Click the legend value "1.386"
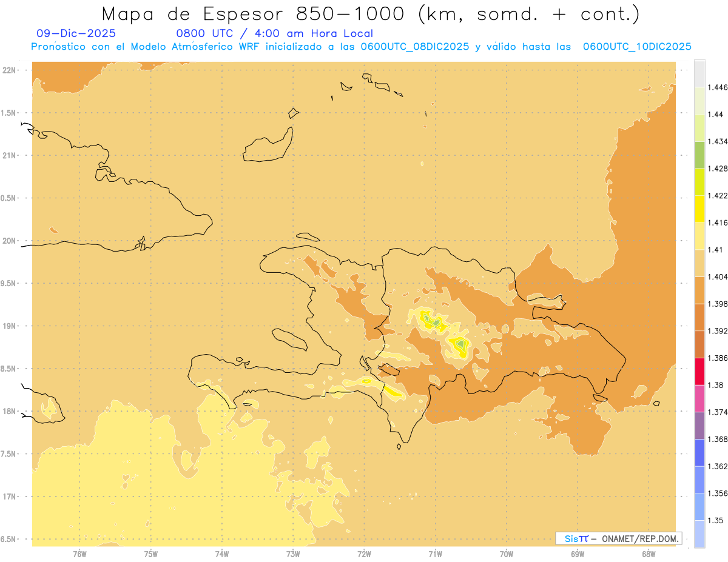728x562 pixels. 718,358
